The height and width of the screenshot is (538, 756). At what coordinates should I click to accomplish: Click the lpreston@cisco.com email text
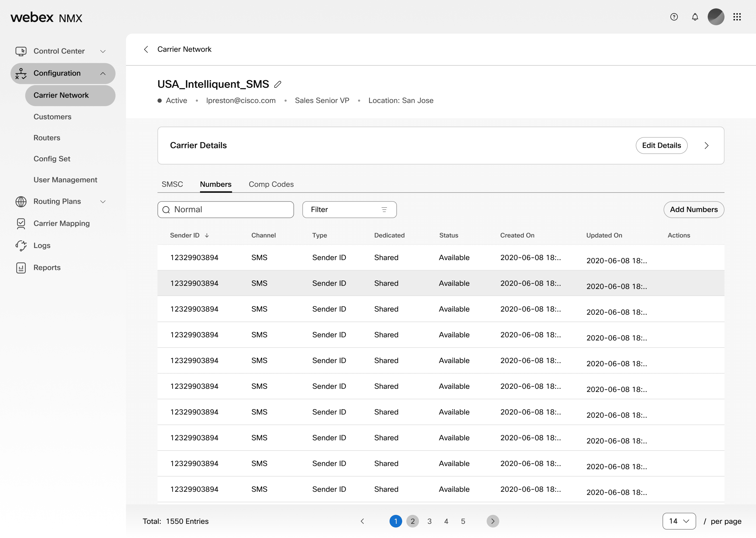(x=241, y=101)
